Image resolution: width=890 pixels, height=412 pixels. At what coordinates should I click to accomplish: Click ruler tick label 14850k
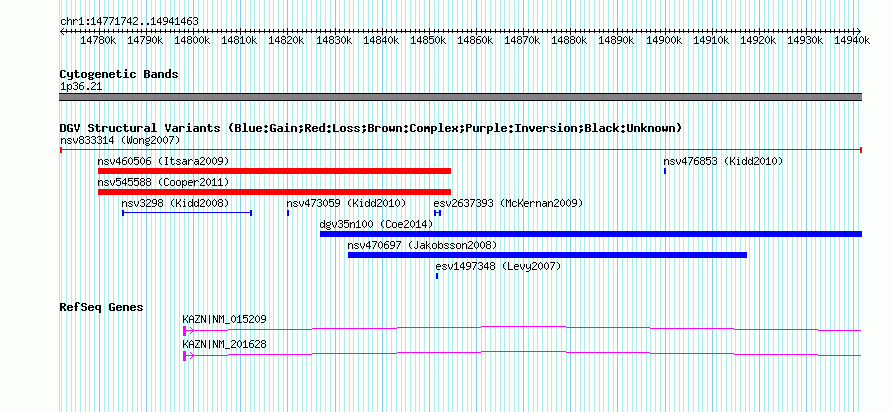428,40
